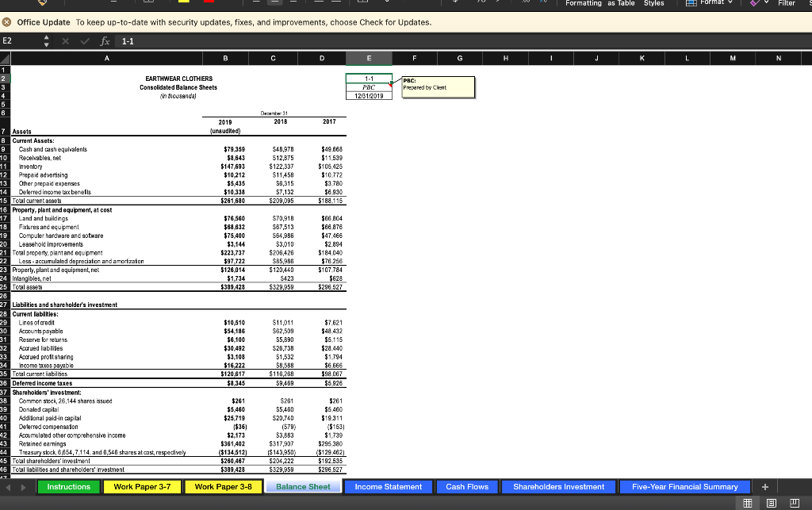The width and height of the screenshot is (812, 510).
Task: Switch to Page Break Preview icon
Action: click(795, 503)
